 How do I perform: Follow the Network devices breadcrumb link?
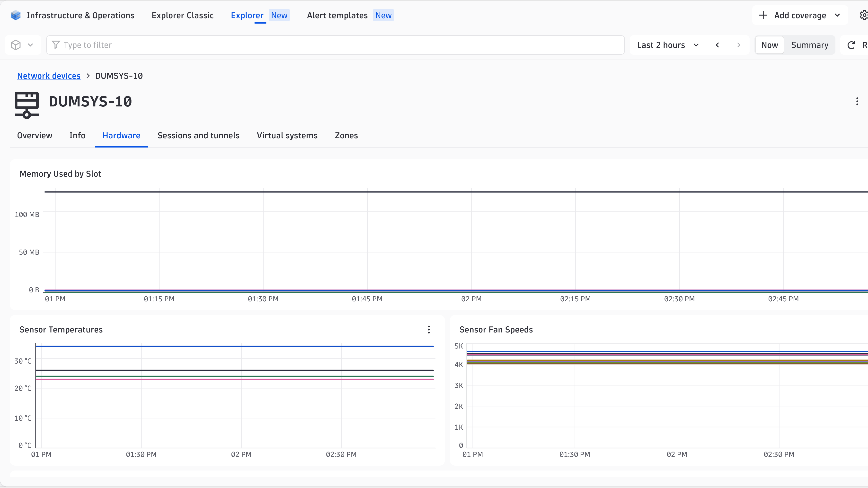(x=49, y=76)
